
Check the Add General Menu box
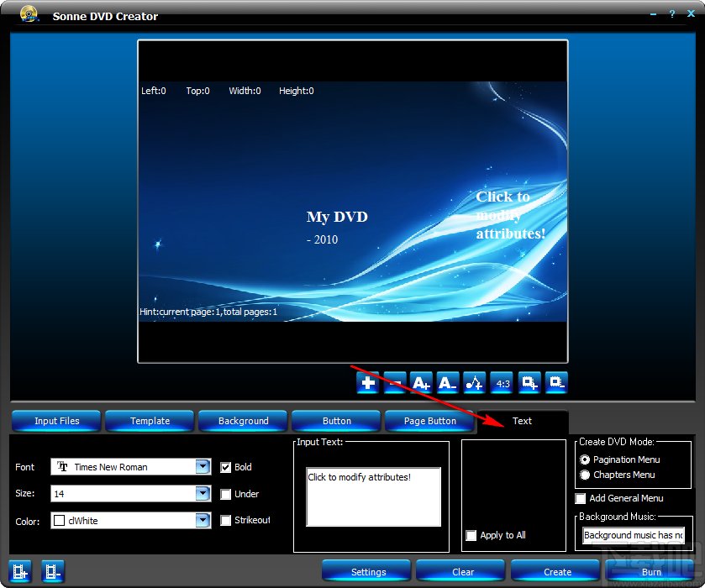pyautogui.click(x=579, y=498)
